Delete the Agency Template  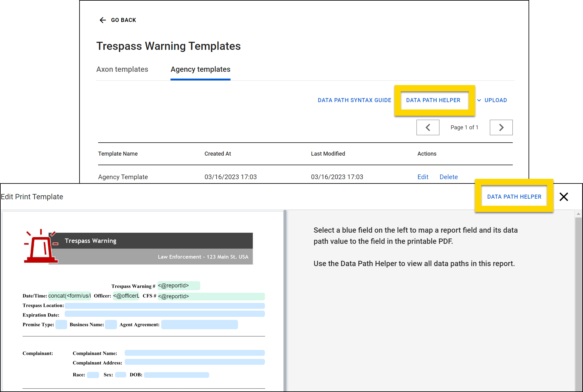coord(448,177)
